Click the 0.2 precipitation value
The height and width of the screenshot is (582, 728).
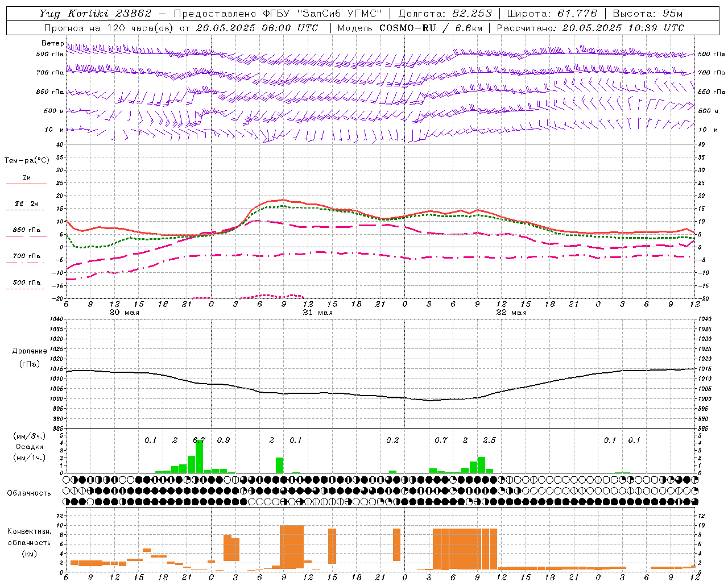coord(392,440)
